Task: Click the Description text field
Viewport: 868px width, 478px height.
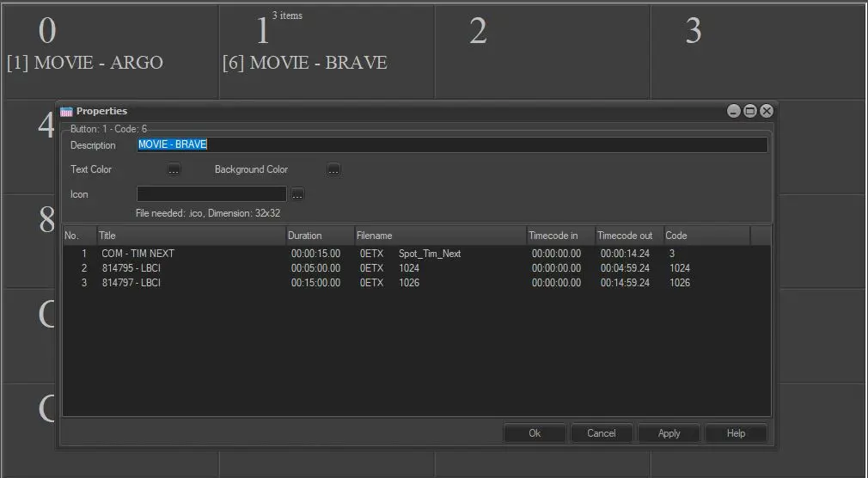Action: [x=452, y=144]
